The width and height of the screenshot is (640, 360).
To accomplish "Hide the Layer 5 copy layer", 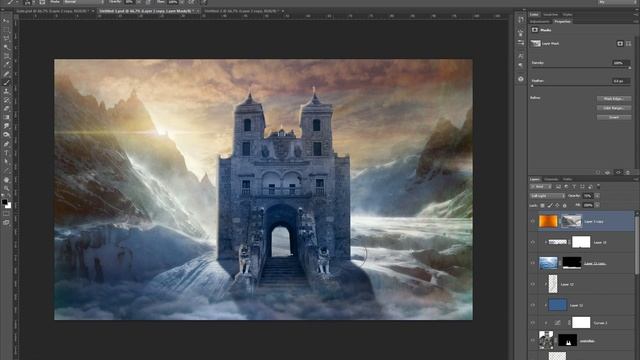I will coord(533,221).
